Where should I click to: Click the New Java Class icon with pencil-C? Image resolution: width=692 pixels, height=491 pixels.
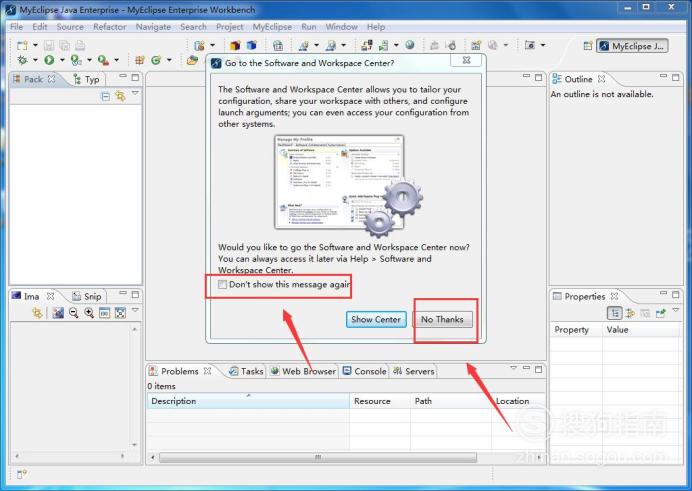point(156,60)
